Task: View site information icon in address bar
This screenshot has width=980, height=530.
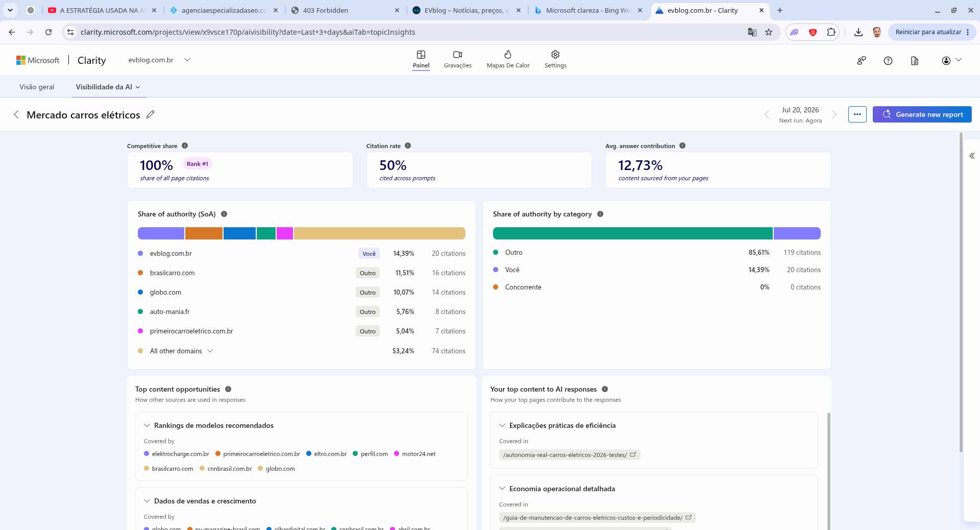Action: coord(70,32)
